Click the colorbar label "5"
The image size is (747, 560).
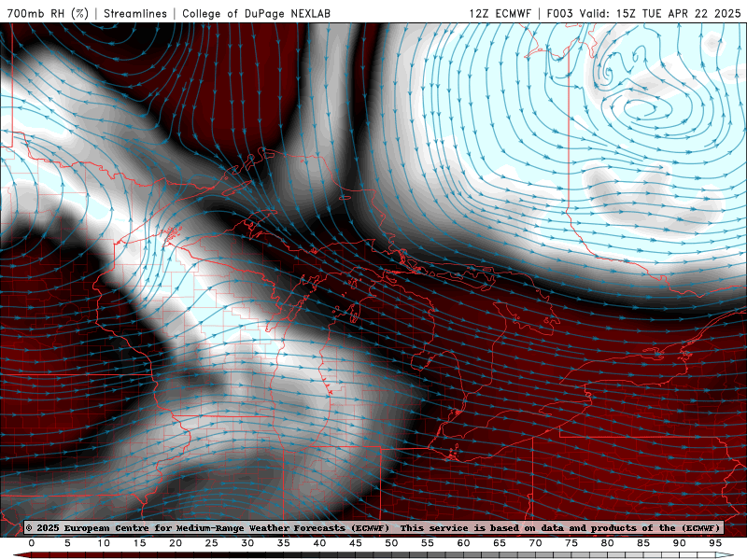click(x=67, y=543)
